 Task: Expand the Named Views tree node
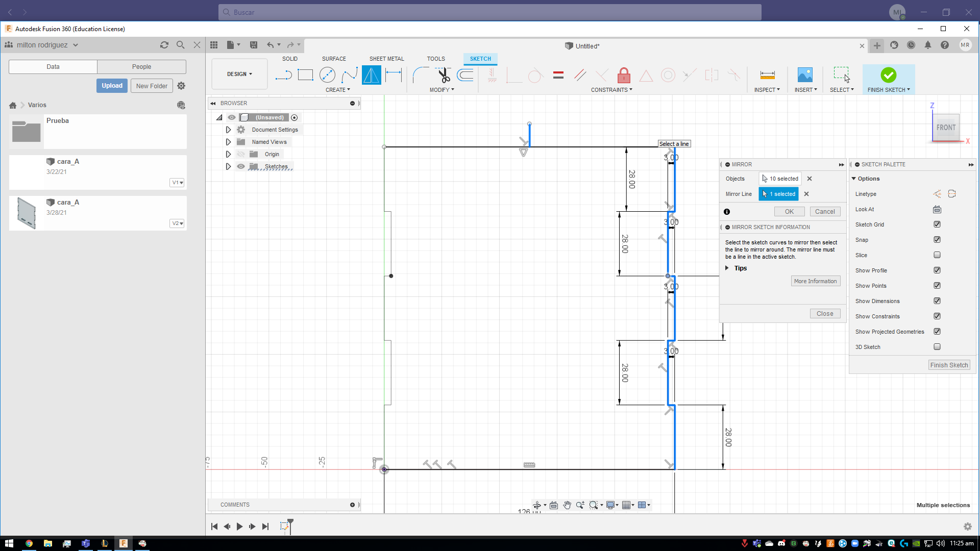(x=228, y=142)
